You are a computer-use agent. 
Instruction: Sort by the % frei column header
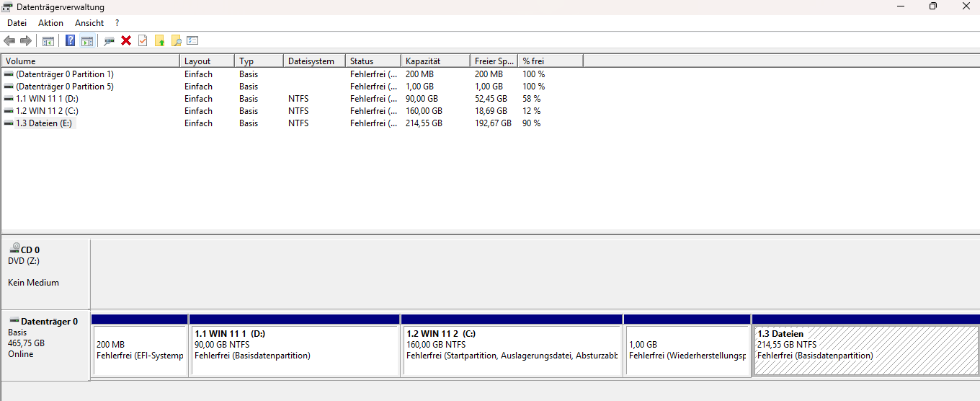551,61
